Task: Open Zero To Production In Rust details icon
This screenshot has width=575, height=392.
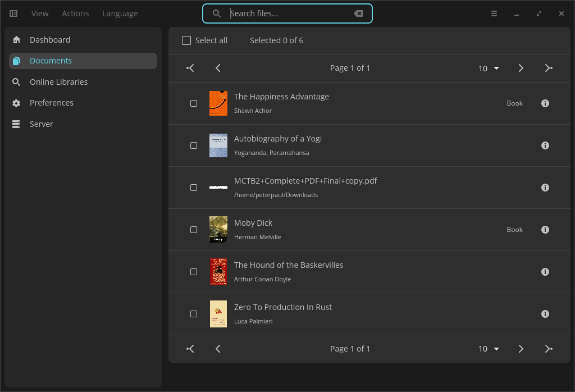Action: [x=545, y=314]
